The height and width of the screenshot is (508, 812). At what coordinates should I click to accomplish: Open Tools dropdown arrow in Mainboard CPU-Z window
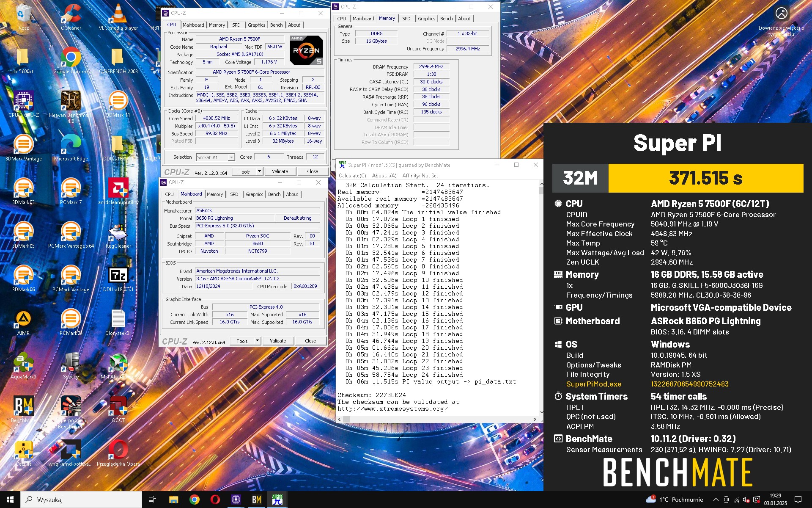point(257,341)
